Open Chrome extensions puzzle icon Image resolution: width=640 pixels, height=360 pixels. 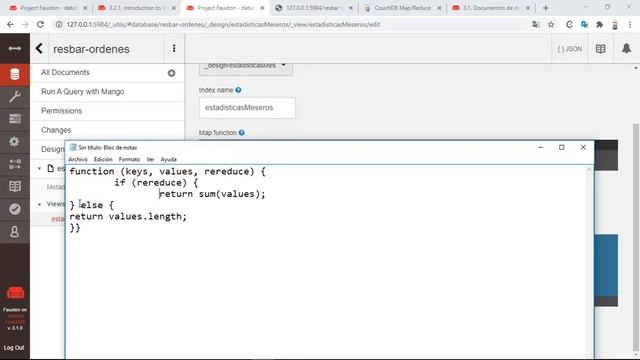click(x=599, y=24)
